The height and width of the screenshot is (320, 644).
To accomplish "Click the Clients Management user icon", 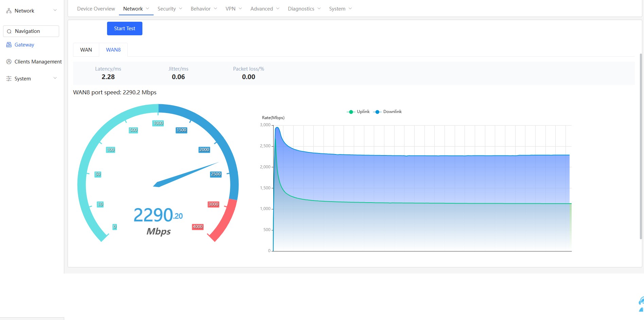I will (x=9, y=61).
